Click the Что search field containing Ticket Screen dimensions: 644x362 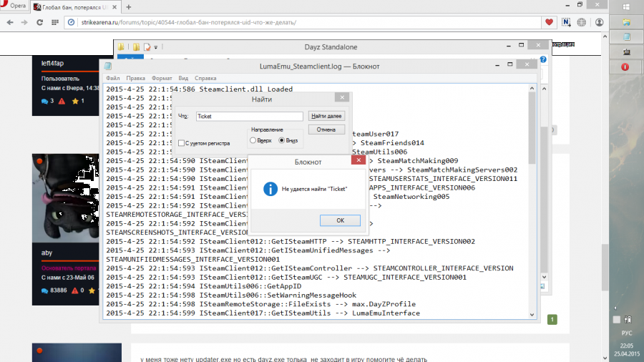[249, 116]
